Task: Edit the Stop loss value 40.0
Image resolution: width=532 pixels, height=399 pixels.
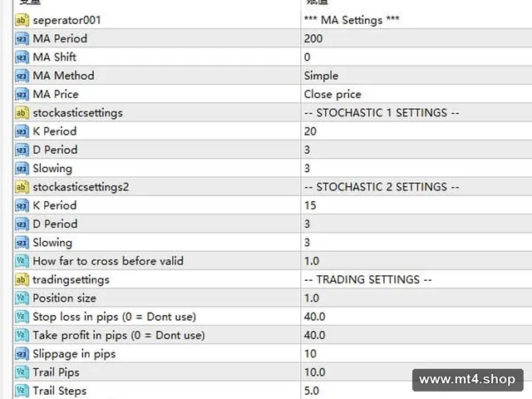Action: coord(416,317)
